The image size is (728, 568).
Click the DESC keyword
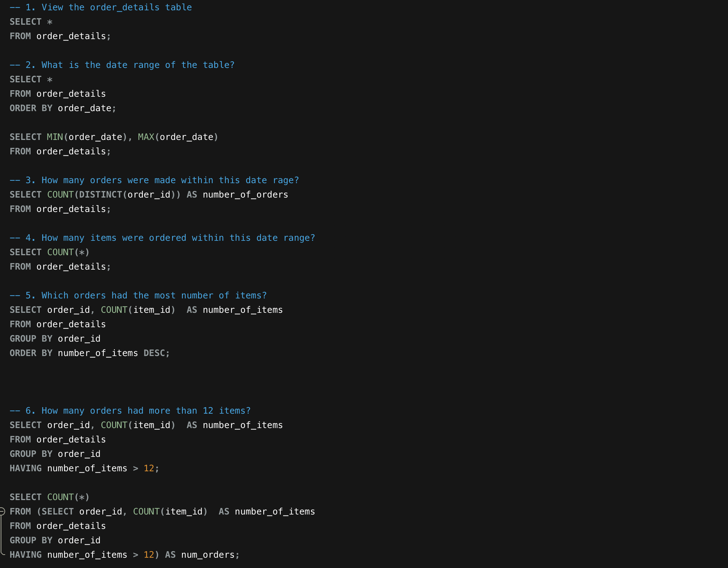tap(154, 353)
